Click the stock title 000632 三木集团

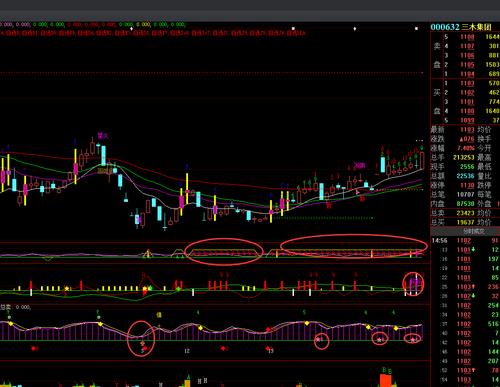461,27
